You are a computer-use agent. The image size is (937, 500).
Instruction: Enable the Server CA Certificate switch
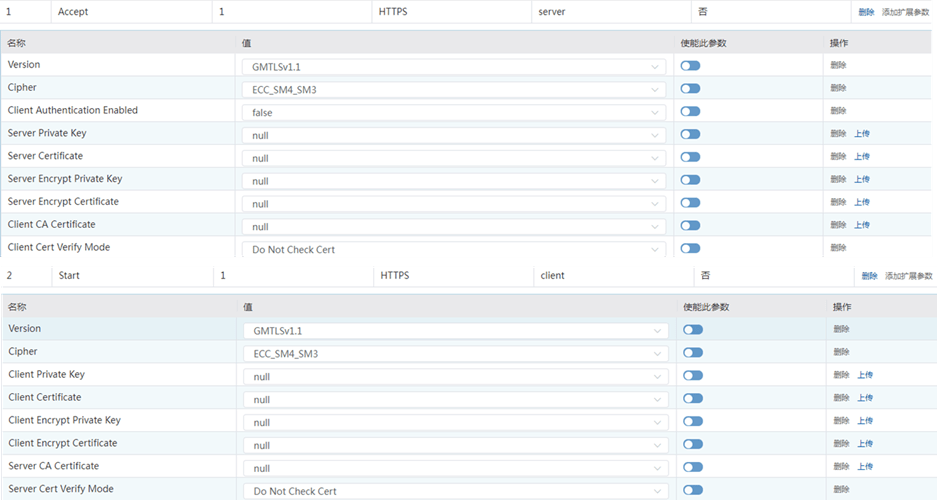[x=693, y=467]
